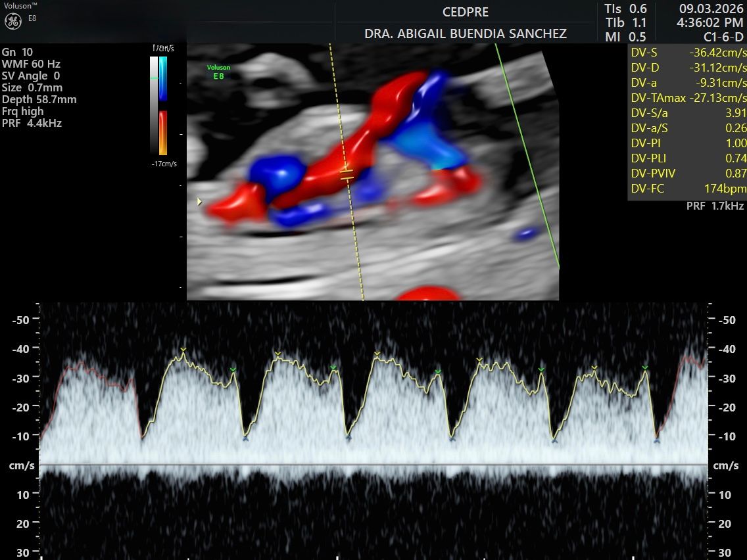Click the DV-PVIV value 0.87
The image size is (747, 560).
[736, 174]
